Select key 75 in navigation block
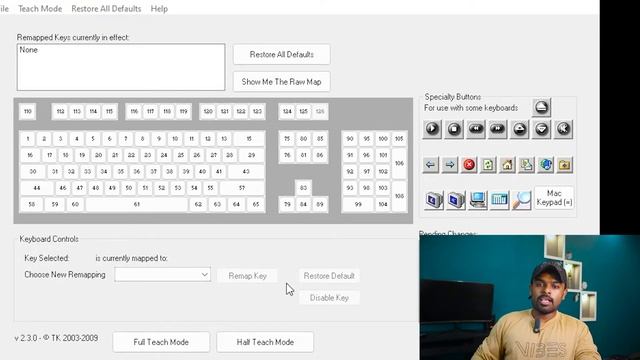The width and height of the screenshot is (640, 360). click(287, 139)
